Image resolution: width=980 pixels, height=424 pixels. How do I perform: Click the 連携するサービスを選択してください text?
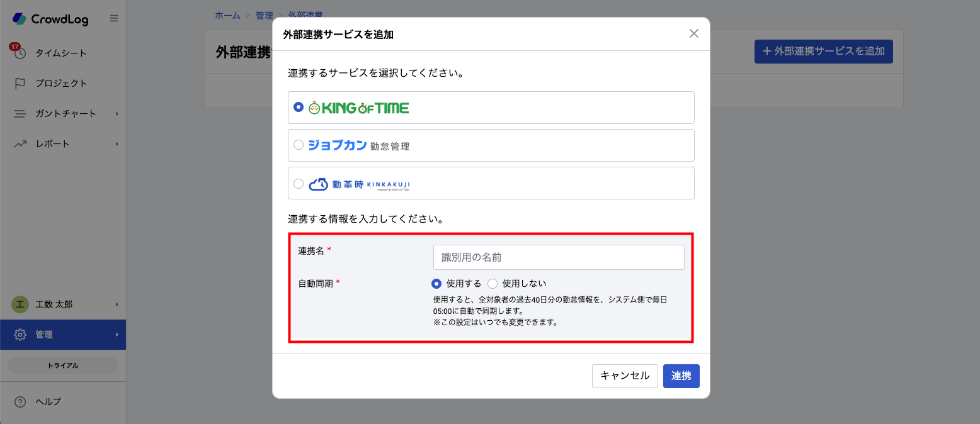(376, 73)
